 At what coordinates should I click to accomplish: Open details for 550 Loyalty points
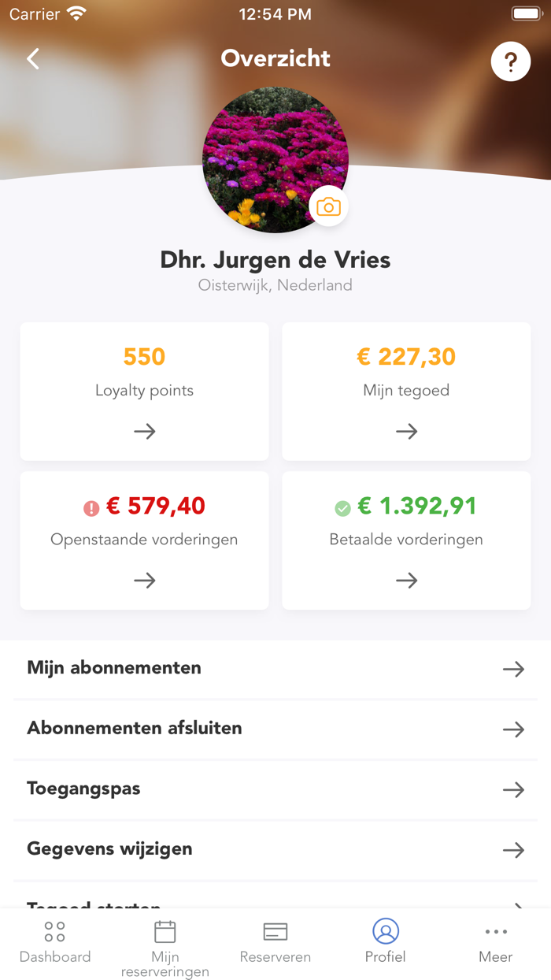(144, 392)
